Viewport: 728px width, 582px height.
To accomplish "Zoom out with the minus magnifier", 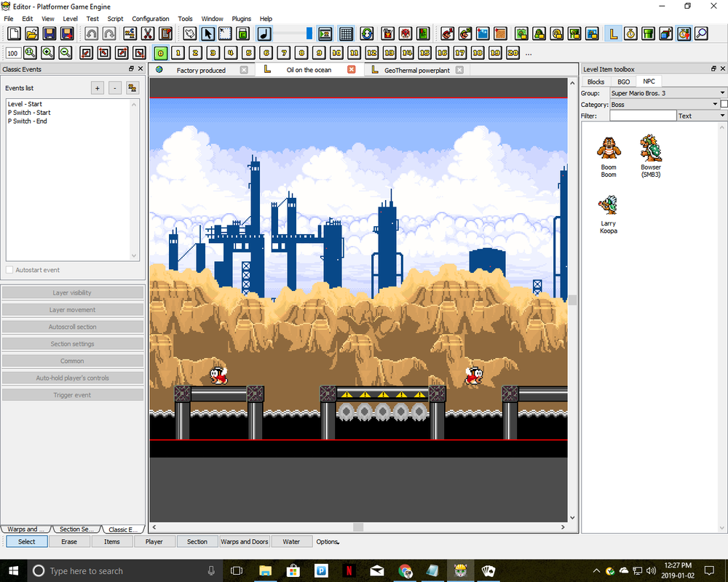I will tap(66, 52).
